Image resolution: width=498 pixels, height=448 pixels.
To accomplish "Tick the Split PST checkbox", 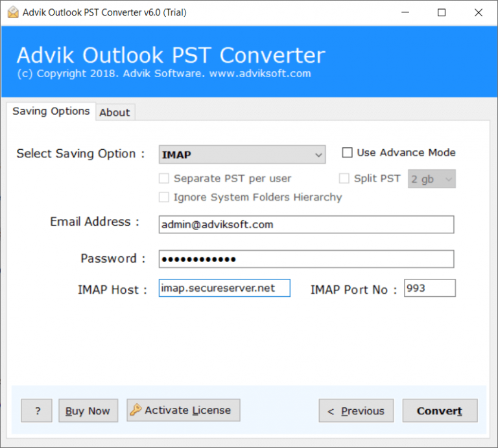I will pos(344,178).
